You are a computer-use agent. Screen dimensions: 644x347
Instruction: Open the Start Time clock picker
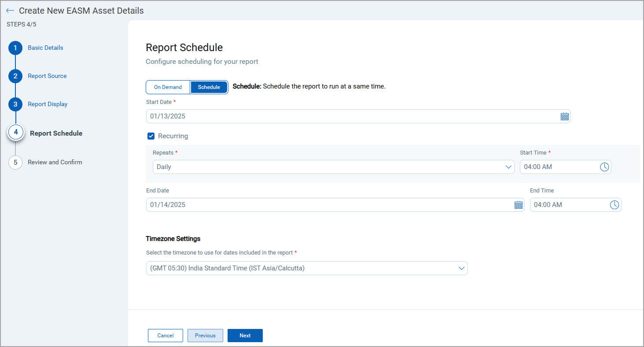click(x=604, y=166)
